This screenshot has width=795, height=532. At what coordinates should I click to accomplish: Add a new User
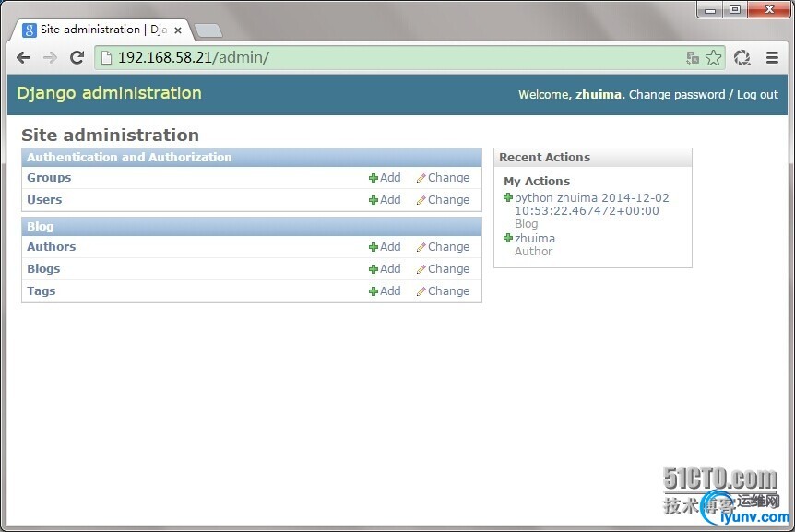(x=385, y=200)
